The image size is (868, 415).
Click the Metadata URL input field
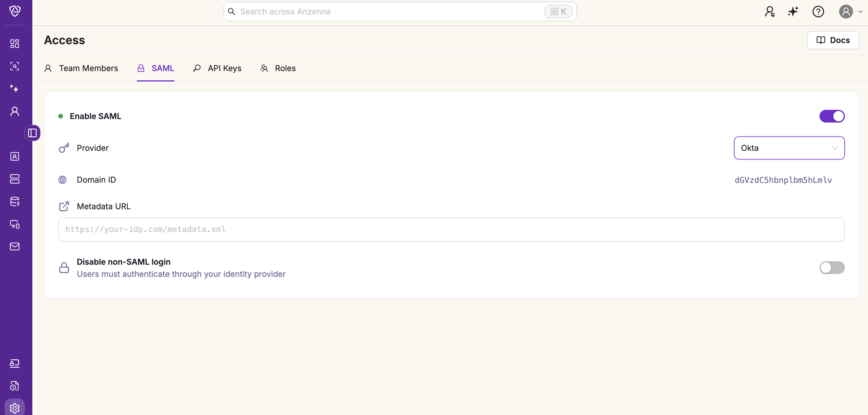(451, 229)
